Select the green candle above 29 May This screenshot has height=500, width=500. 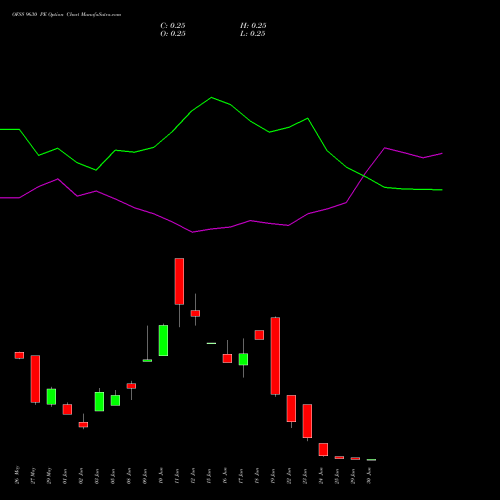click(x=51, y=397)
